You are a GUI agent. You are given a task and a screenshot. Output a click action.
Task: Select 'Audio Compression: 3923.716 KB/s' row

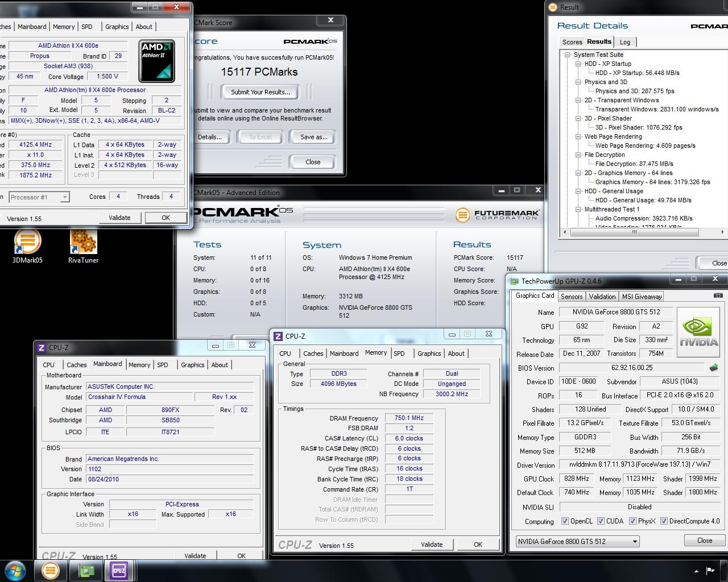coord(644,218)
